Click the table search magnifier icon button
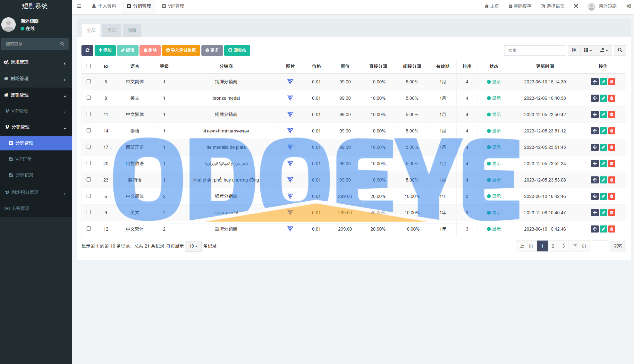This screenshot has height=364, width=634. [x=620, y=50]
